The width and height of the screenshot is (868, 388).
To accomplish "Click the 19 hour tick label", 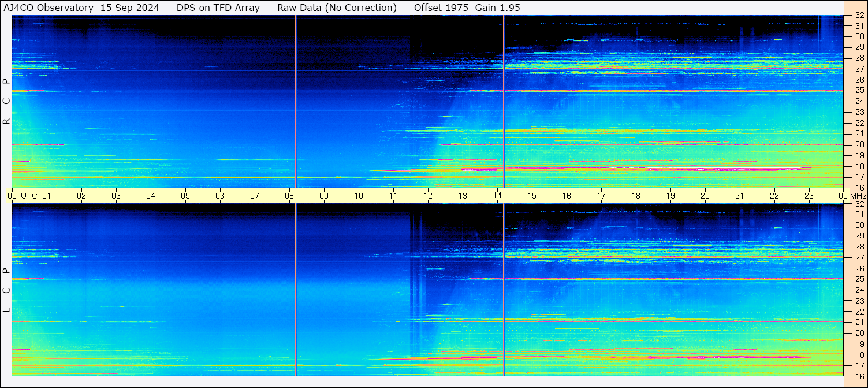I will 670,196.
